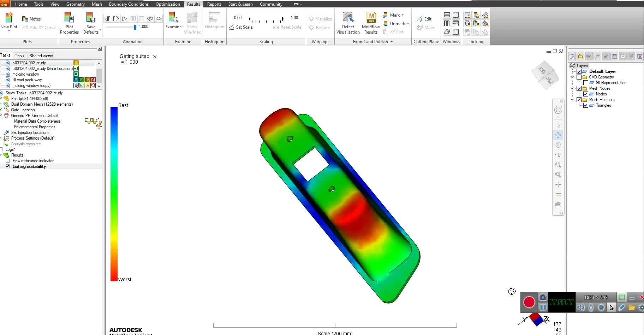Select the arrow Select tool in navigation bar
The width and height of the screenshot is (644, 335).
click(558, 125)
